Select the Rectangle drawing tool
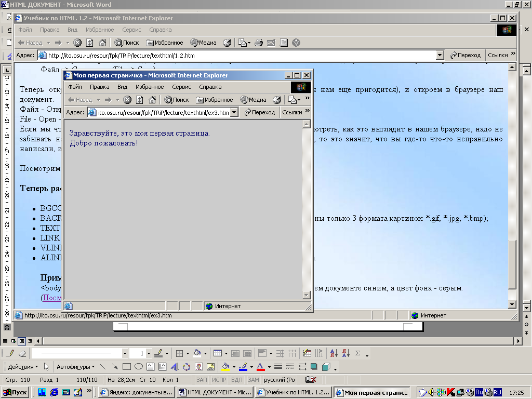This screenshot has height=399, width=532. click(127, 367)
